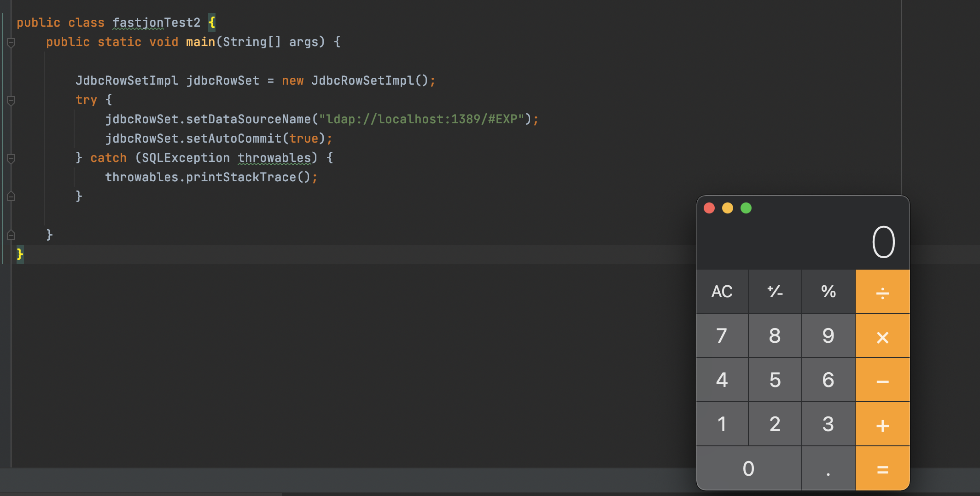Click the underlined 'throwables' catch parameter
980x496 pixels.
pos(274,158)
